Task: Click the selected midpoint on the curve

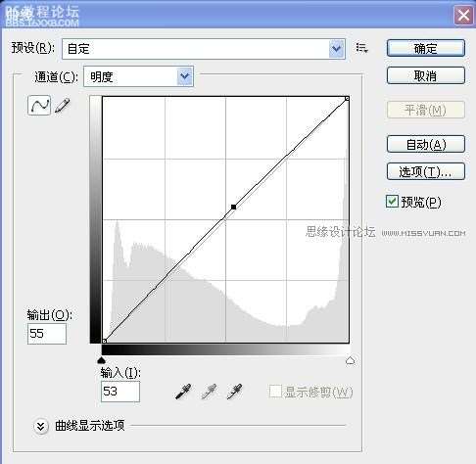Action: pyautogui.click(x=233, y=207)
